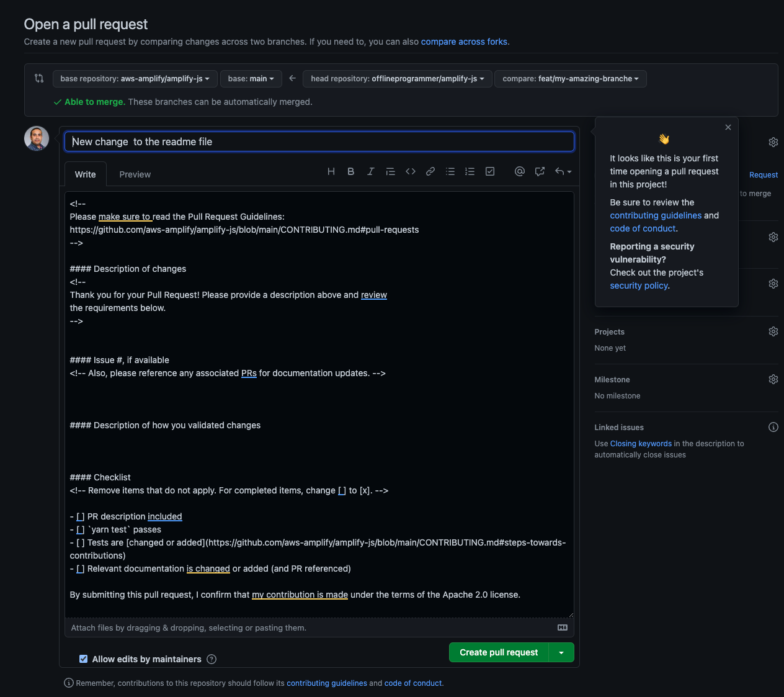Click the Create pull request button
The width and height of the screenshot is (784, 697).
499,652
